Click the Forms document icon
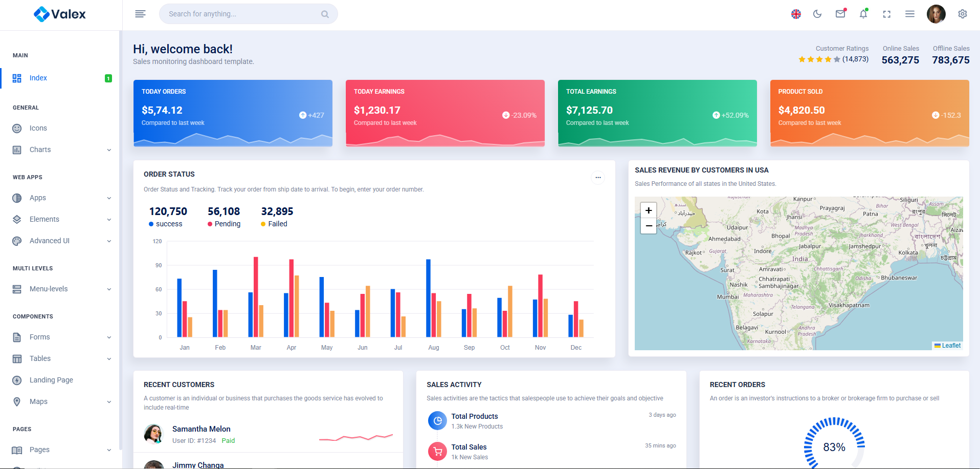This screenshot has height=469, width=980. tap(17, 337)
